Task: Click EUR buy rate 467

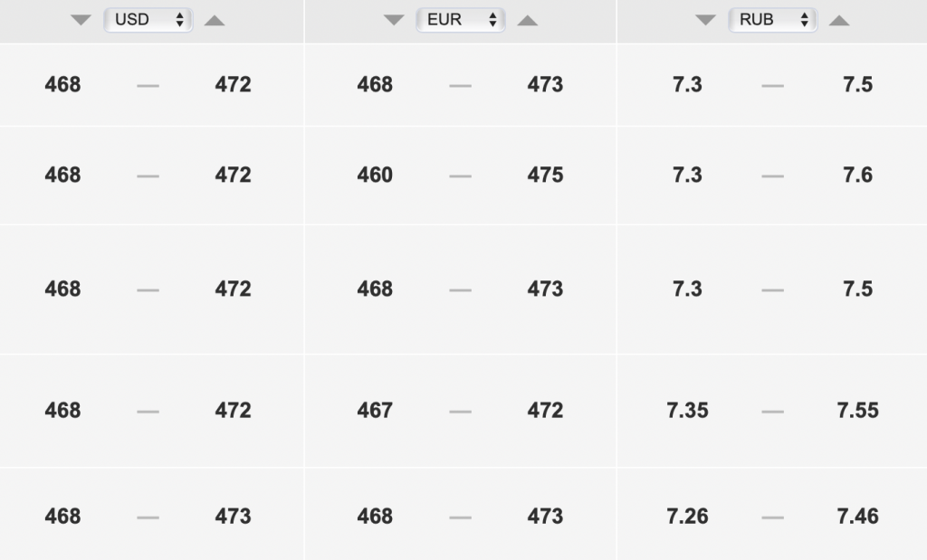Action: [375, 411]
